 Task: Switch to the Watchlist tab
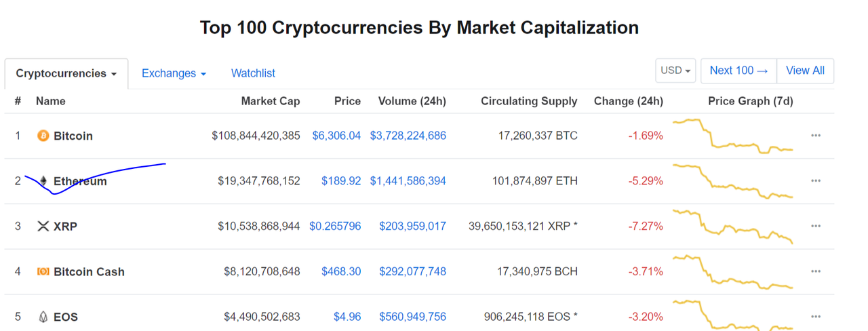(x=253, y=73)
